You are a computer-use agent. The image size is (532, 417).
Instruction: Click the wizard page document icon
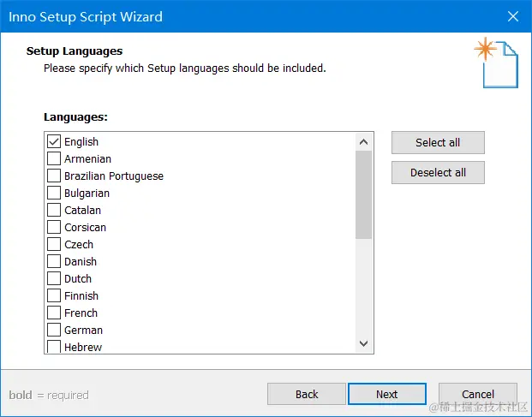[x=497, y=63]
